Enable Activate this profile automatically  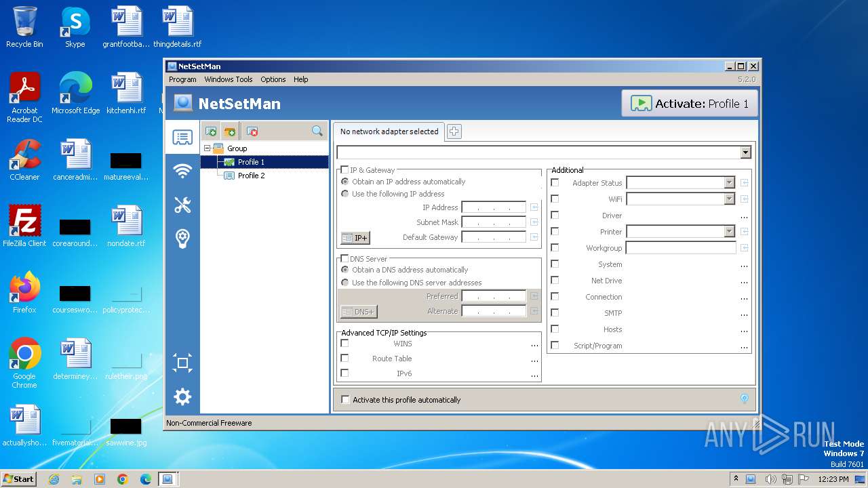tap(345, 400)
